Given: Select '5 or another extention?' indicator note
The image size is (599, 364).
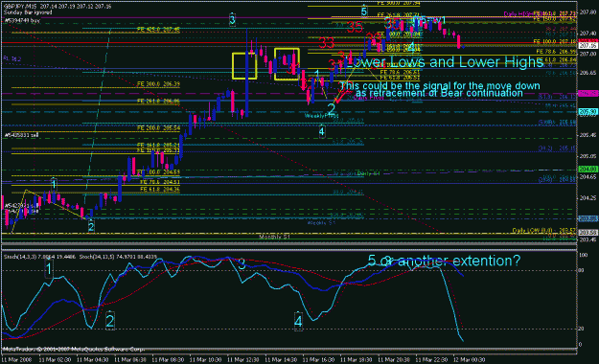Looking at the screenshot, I should click(444, 261).
